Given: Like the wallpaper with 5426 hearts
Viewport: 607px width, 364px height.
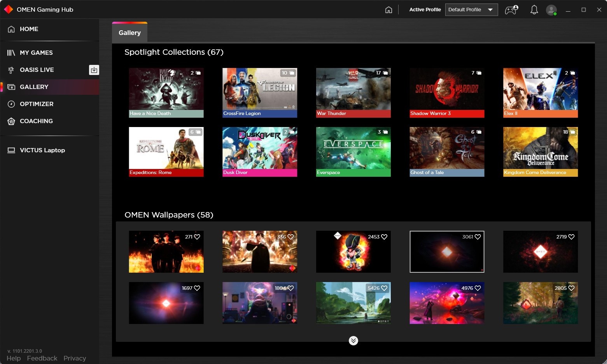Looking at the screenshot, I should [384, 288].
